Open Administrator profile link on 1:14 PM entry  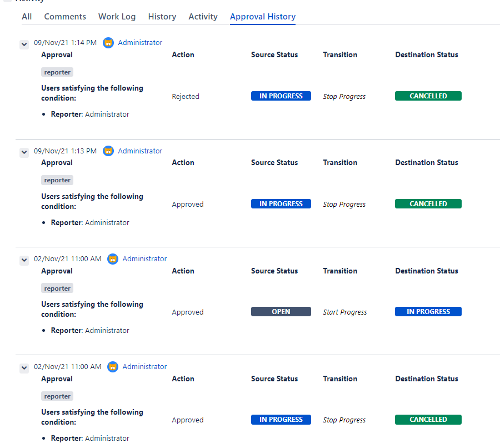coord(140,43)
